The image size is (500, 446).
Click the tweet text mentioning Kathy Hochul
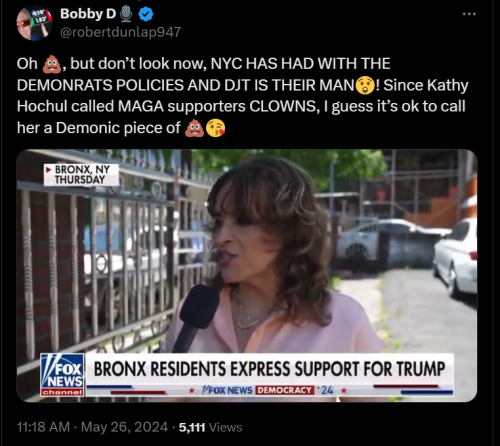[242, 96]
